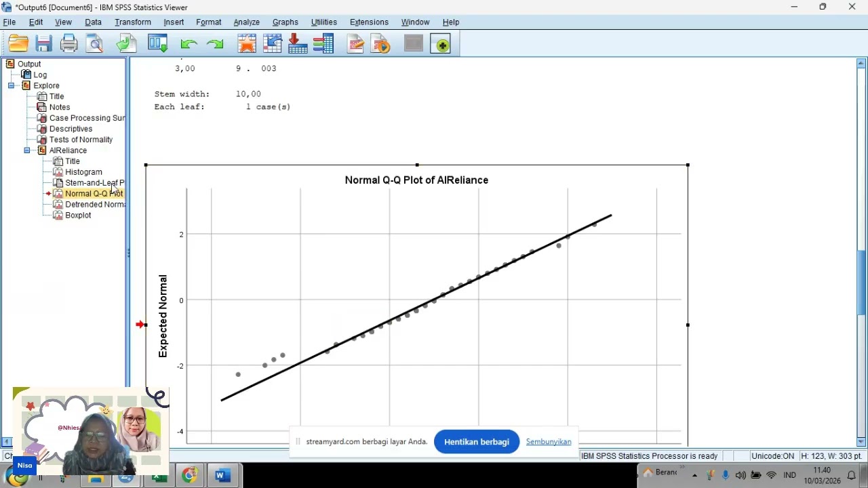This screenshot has height=488, width=868.
Task: Click the Go to Variable red arrow icon
Action: [x=298, y=44]
